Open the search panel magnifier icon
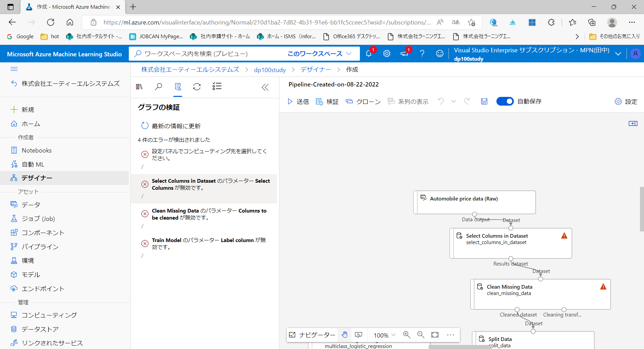 pos(158,87)
